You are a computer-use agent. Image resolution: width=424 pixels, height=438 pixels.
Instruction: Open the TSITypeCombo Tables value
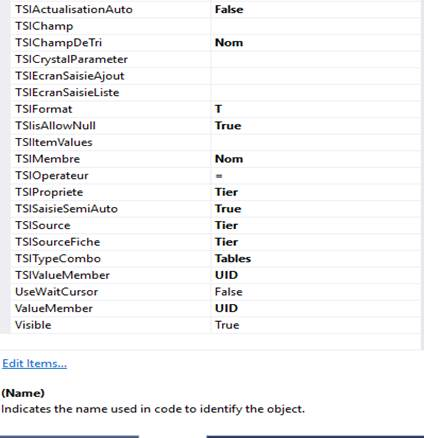[x=233, y=259]
